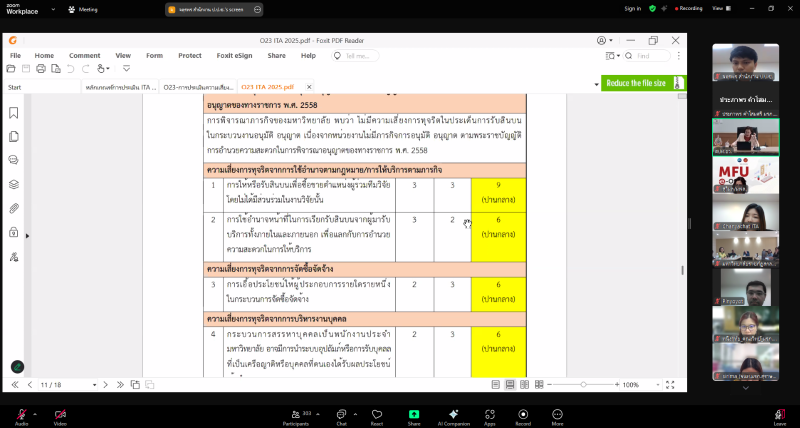The width and height of the screenshot is (800, 428).
Task: Open the Security lock panel
Action: [14, 231]
